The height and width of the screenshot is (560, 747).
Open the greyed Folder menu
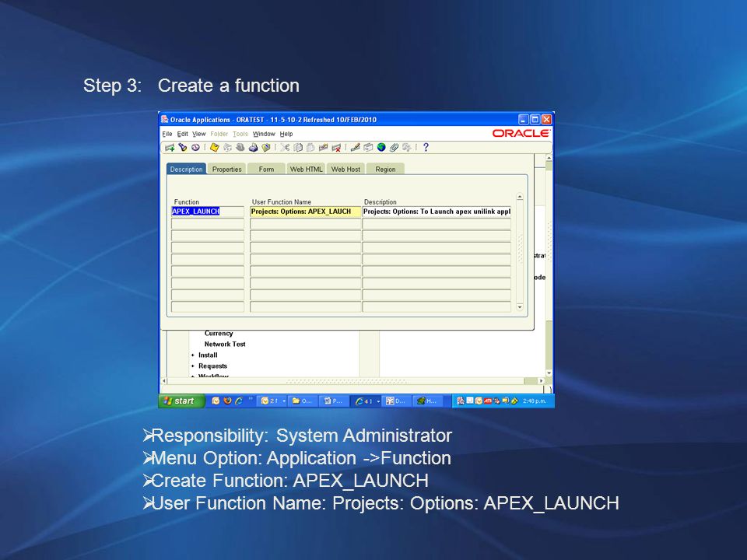click(219, 134)
